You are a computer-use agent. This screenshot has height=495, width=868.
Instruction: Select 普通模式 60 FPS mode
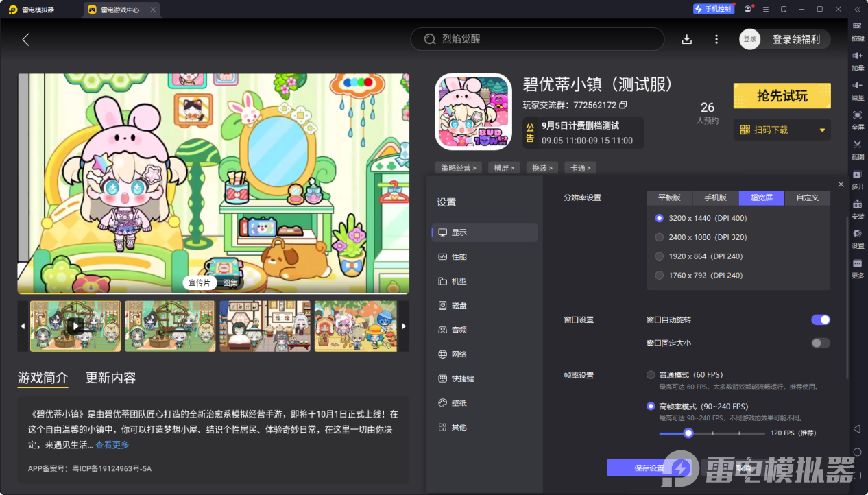click(651, 374)
